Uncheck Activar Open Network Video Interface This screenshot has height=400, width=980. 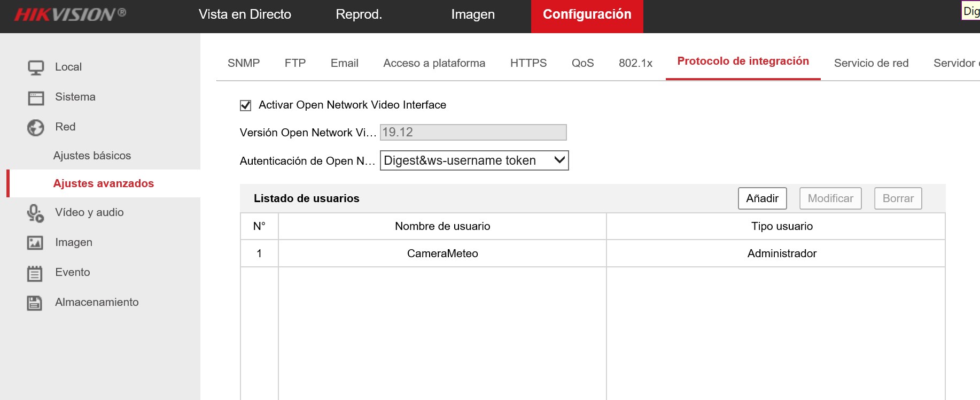point(246,105)
